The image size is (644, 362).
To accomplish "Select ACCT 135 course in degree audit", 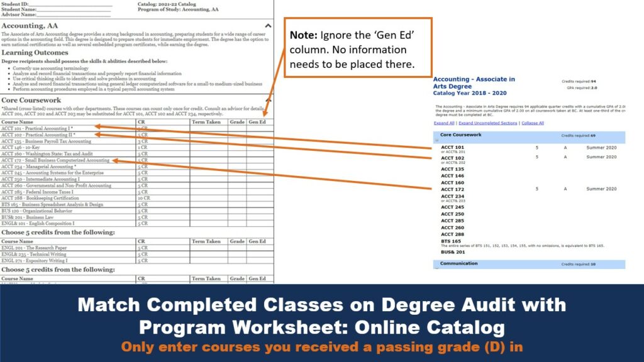I will (x=453, y=169).
